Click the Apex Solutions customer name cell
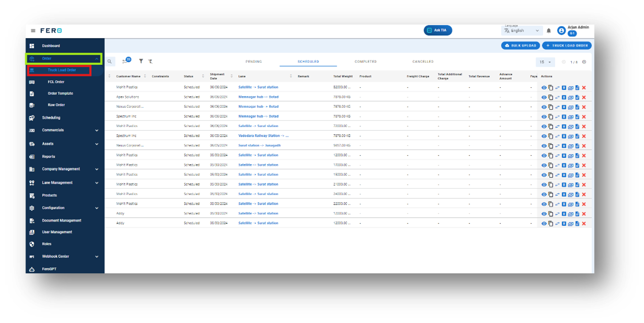 (x=128, y=97)
